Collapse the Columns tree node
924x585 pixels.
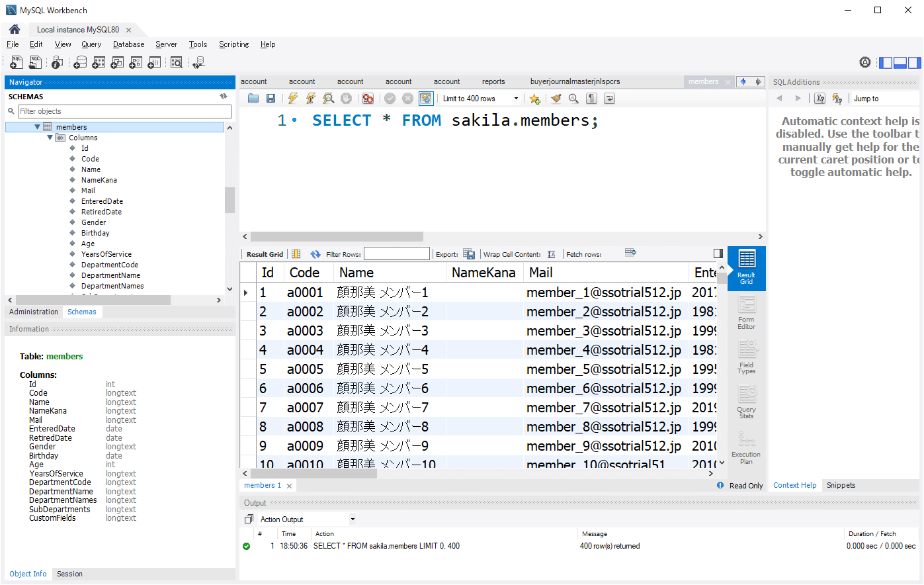[50, 138]
